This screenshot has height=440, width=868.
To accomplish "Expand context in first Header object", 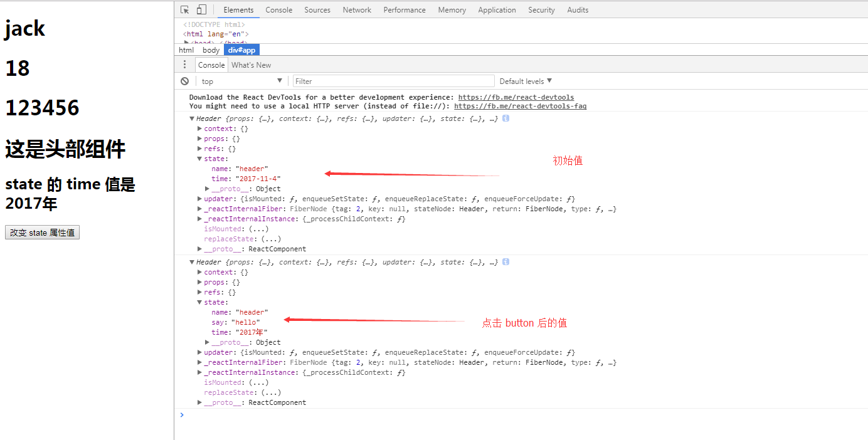I will coord(200,128).
